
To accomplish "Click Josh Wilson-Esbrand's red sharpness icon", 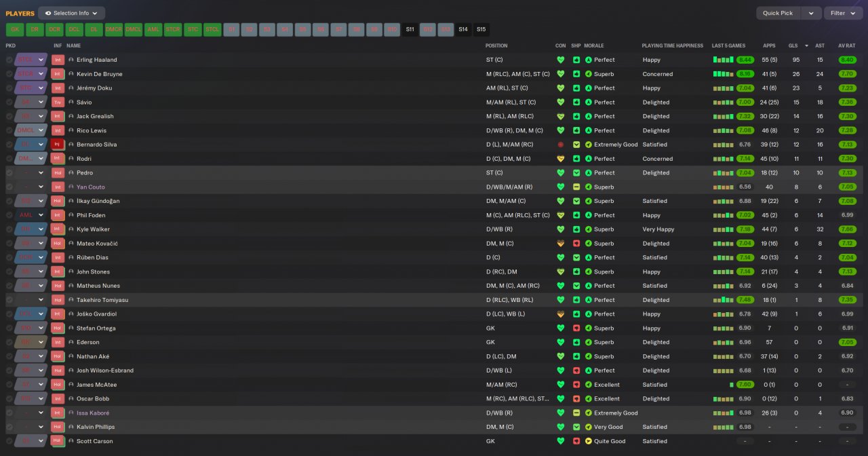I will pyautogui.click(x=576, y=370).
